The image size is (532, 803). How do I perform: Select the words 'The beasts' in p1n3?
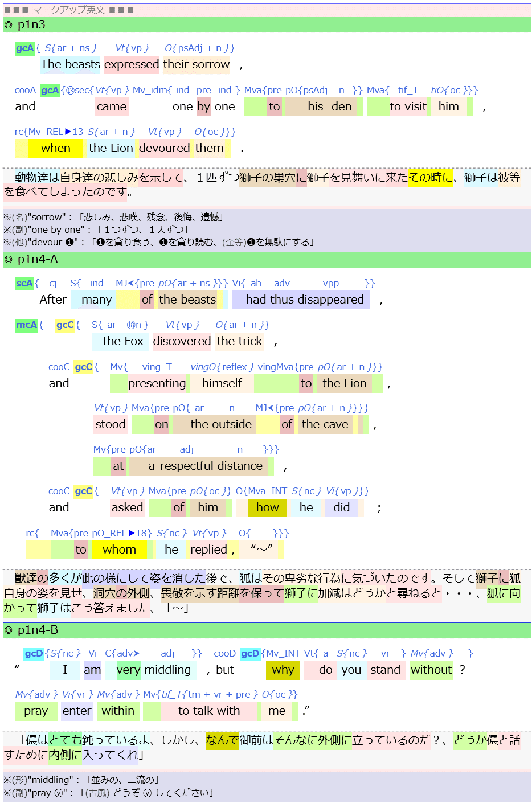tap(71, 64)
